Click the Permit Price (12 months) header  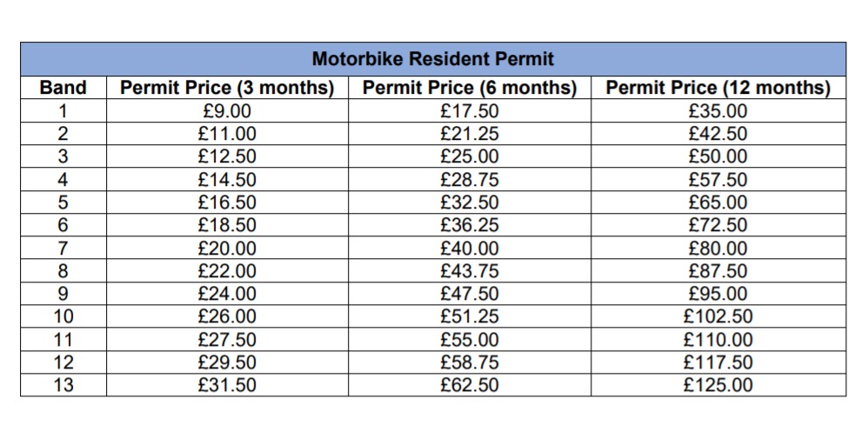718,88
